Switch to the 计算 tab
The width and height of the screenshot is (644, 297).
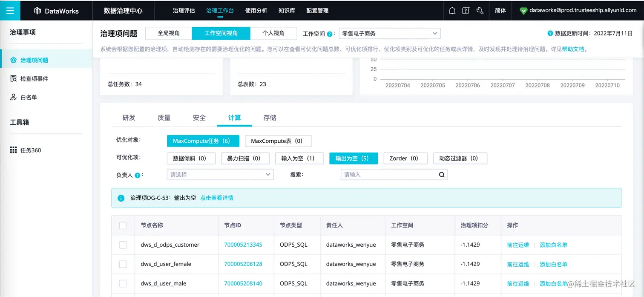[235, 118]
